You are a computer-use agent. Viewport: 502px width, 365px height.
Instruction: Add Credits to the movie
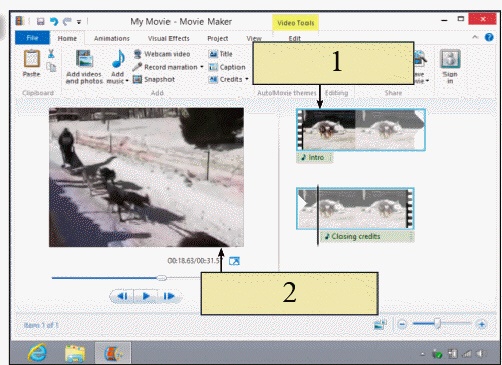226,79
